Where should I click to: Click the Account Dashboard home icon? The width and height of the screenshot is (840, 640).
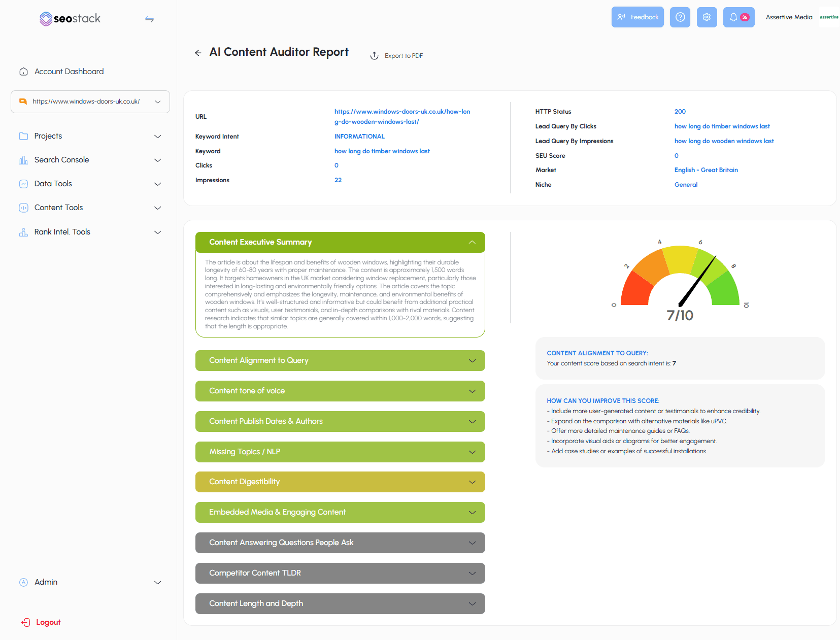[23, 72]
